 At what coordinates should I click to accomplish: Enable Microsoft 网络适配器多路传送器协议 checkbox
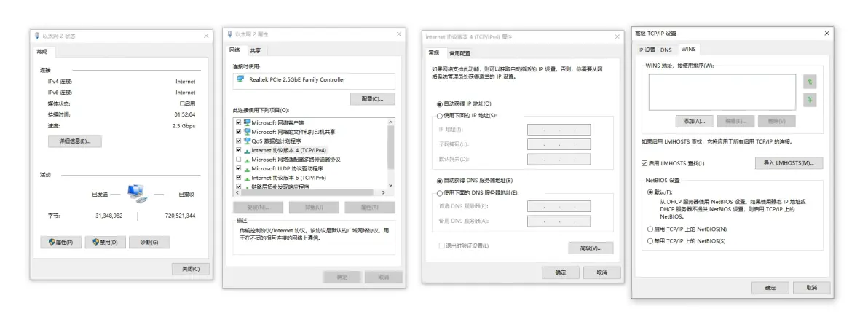[239, 160]
